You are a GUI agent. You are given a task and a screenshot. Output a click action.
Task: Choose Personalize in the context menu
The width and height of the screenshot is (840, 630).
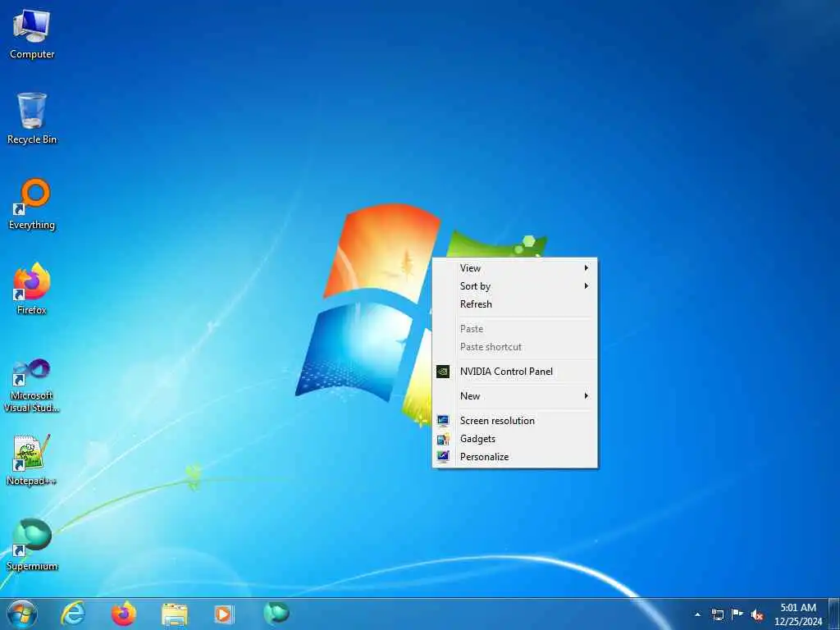[x=515, y=456]
